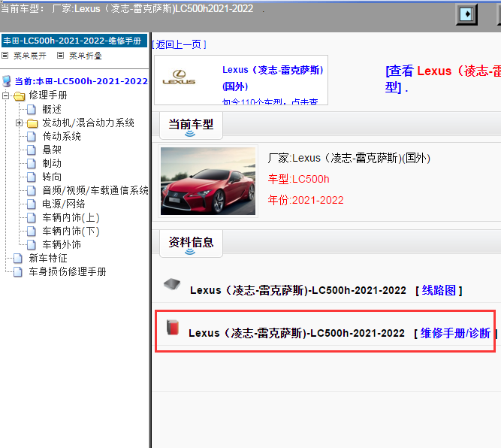
Task: Click the 当前车型 section tab
Action: tap(191, 126)
